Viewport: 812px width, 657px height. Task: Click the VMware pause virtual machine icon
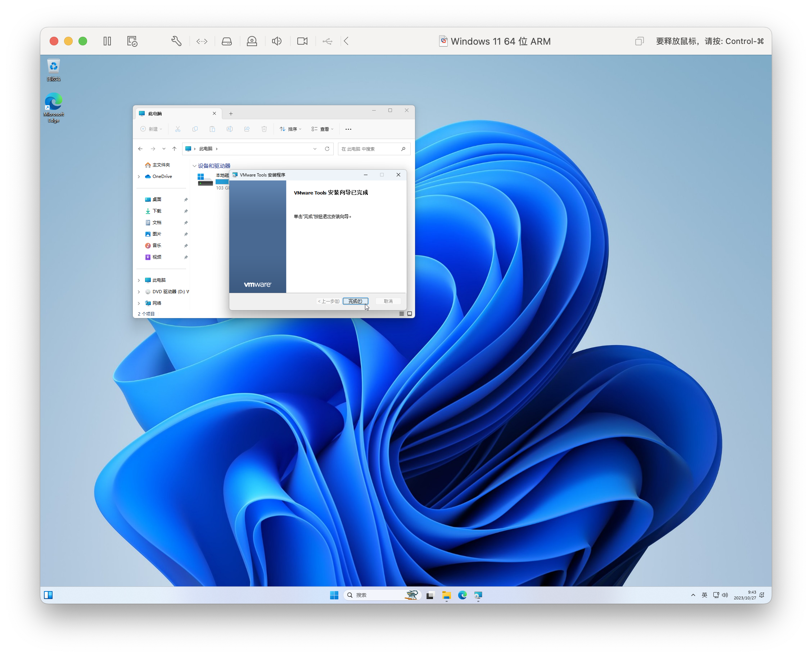[x=107, y=41]
